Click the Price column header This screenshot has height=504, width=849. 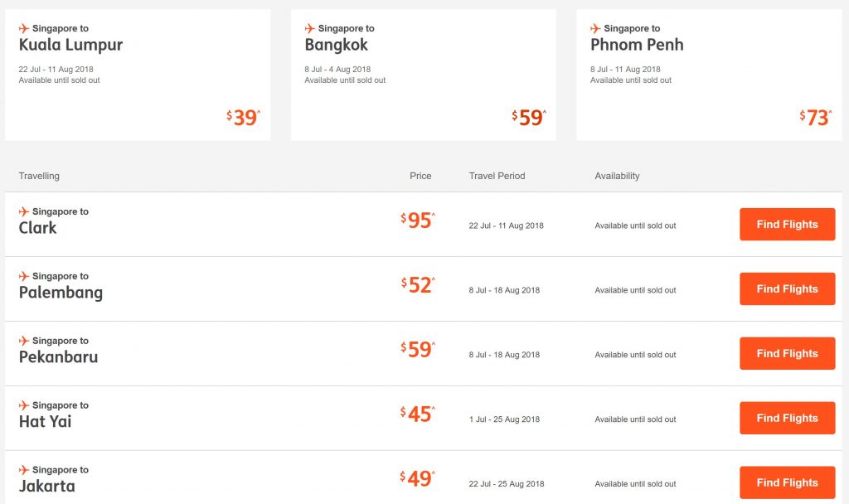[420, 176]
